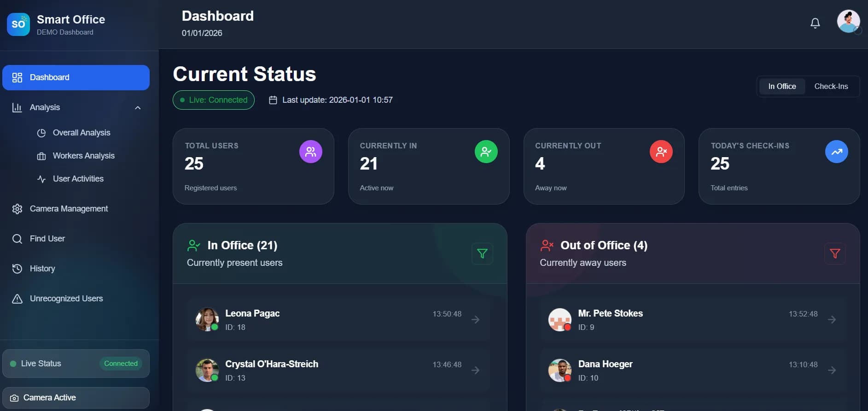
Task: Open Mr. Pete Stokes' details arrow
Action: [x=832, y=320]
